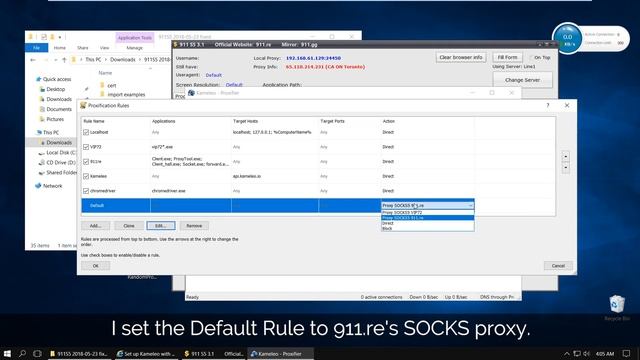The width and height of the screenshot is (640, 360).
Task: Open the Manage ribbon tab in Explorer
Action: [134, 48]
